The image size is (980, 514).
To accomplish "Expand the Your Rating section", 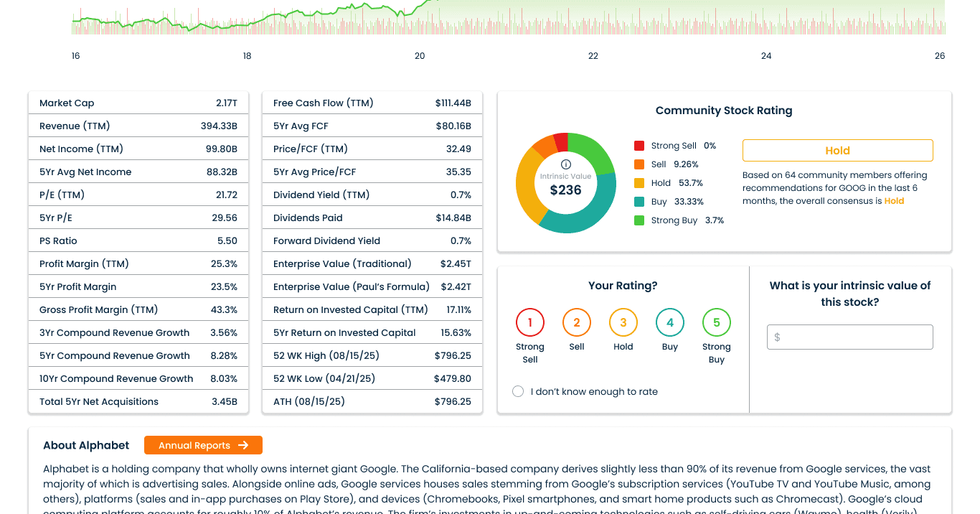I will pos(623,285).
